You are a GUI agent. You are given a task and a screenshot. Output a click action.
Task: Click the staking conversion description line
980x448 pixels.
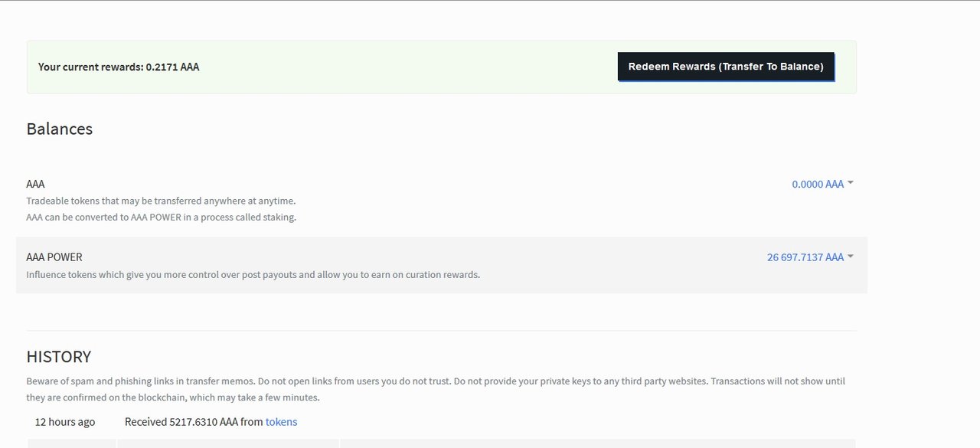coord(161,217)
